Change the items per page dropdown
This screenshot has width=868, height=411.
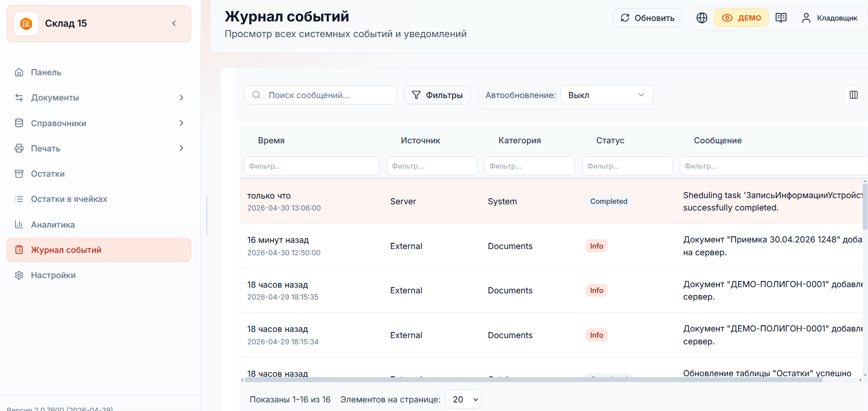point(463,399)
